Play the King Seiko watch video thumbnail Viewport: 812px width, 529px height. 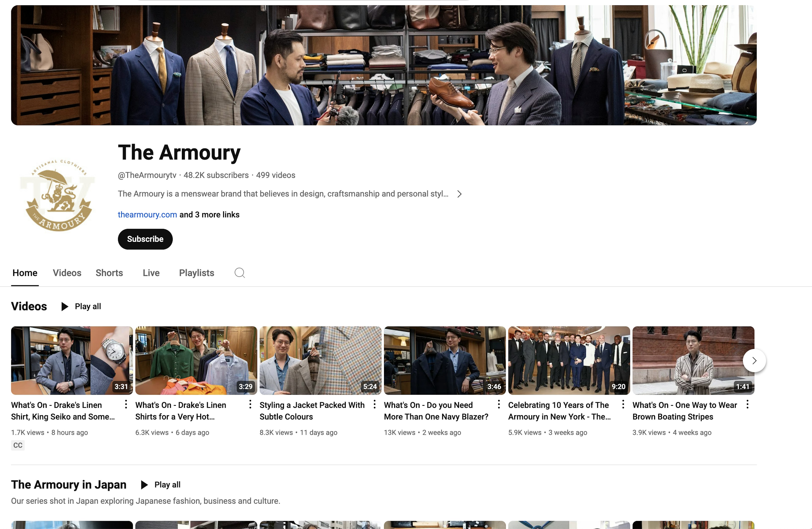(x=72, y=360)
